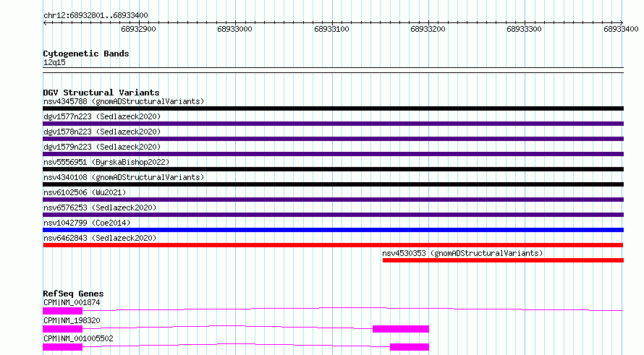The image size is (644, 355).
Task: Click the short red bar under nsv4530353
Action: pos(503,260)
